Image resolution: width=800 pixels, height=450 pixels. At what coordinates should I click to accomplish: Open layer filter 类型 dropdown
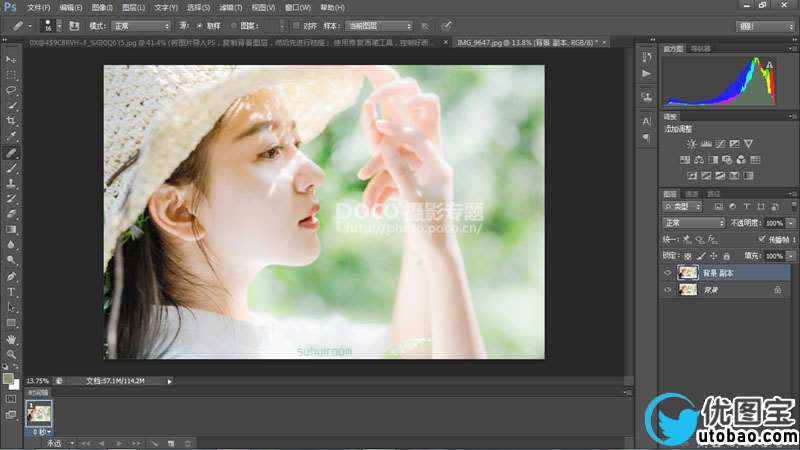[683, 207]
